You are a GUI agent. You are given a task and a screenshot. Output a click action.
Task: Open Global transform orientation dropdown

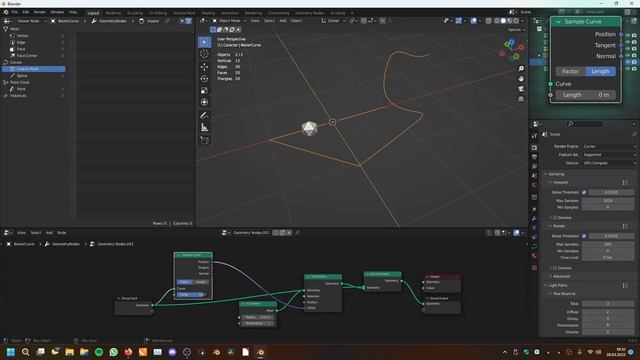coord(333,20)
